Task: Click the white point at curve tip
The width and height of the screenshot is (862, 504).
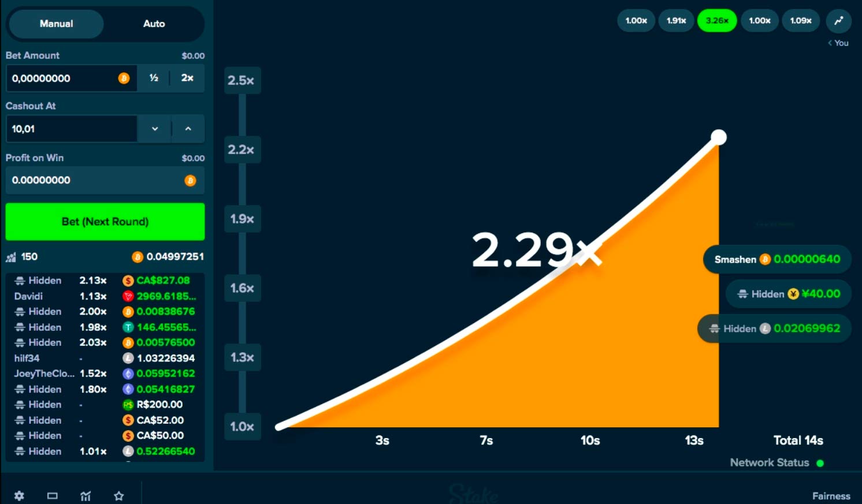Action: [x=719, y=137]
